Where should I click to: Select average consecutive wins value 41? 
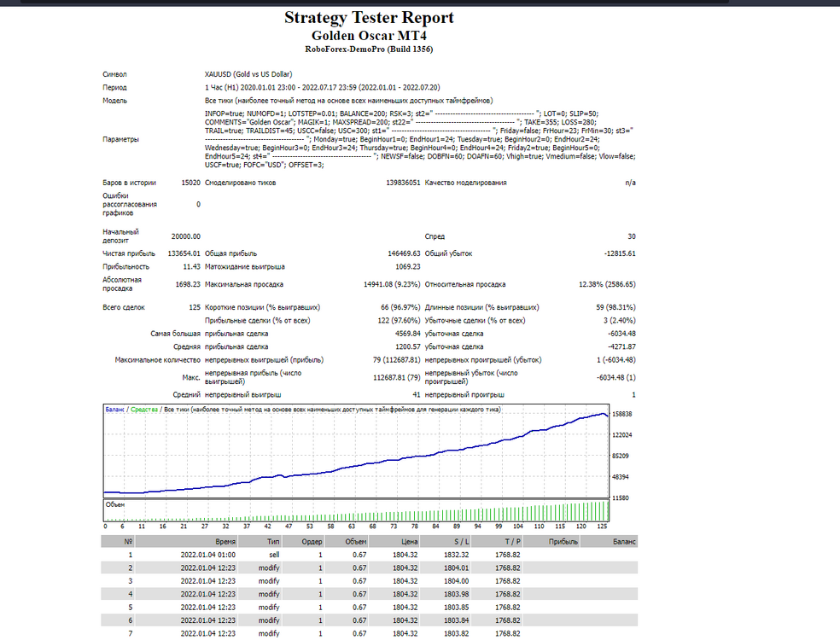tap(417, 395)
